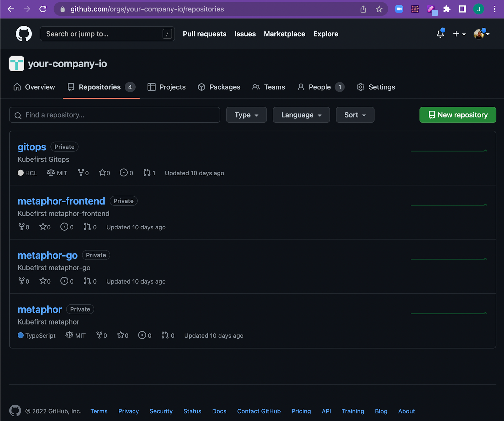The image size is (504, 421).
Task: Go to the Teams tab
Action: click(269, 87)
